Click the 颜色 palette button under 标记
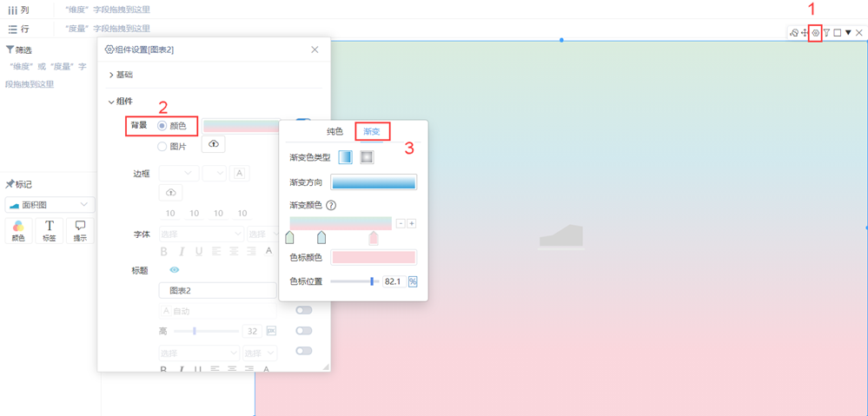The image size is (868, 416). (x=18, y=231)
